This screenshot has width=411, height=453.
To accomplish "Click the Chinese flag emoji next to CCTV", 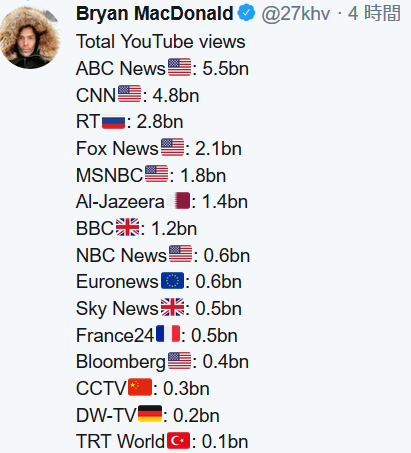I will pyautogui.click(x=140, y=387).
